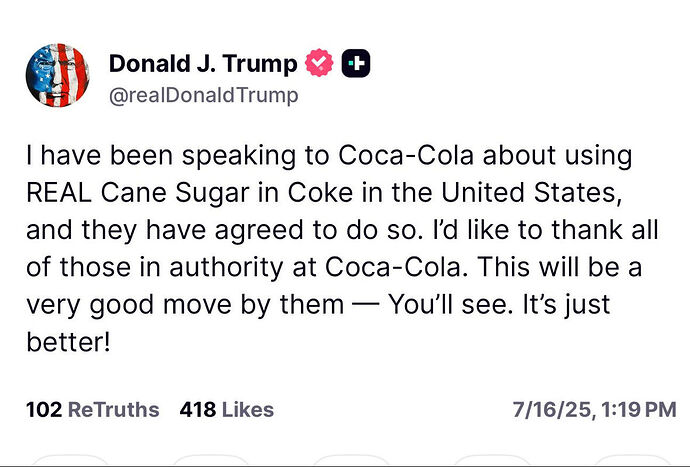
Task: View the 102 ReTruths list
Action: click(92, 409)
